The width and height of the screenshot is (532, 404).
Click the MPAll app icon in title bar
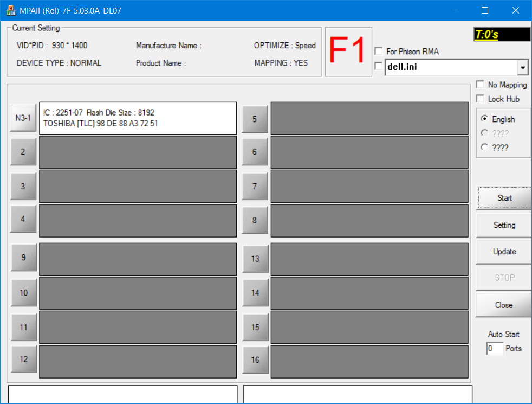[x=11, y=10]
